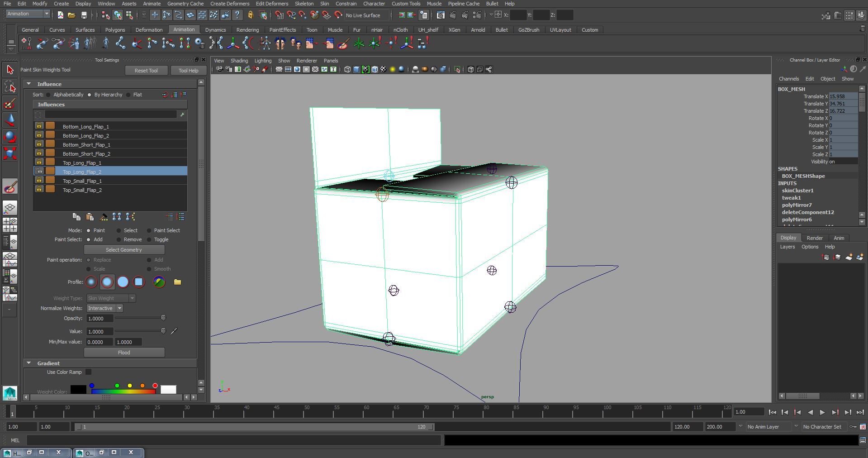Click the Translate X value field
Viewport: 868px width, 458px height.
(x=842, y=96)
